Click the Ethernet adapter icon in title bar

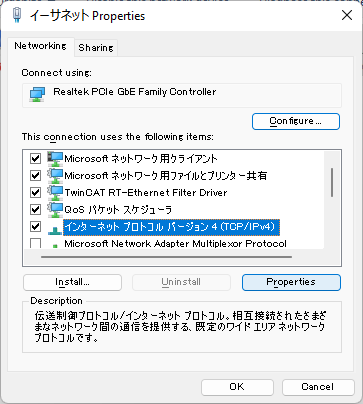(x=18, y=15)
